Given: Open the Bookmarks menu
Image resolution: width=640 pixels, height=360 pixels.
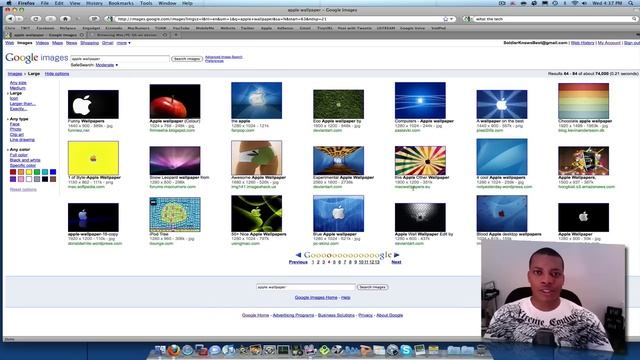Looking at the screenshot, I should click(x=121, y=3).
